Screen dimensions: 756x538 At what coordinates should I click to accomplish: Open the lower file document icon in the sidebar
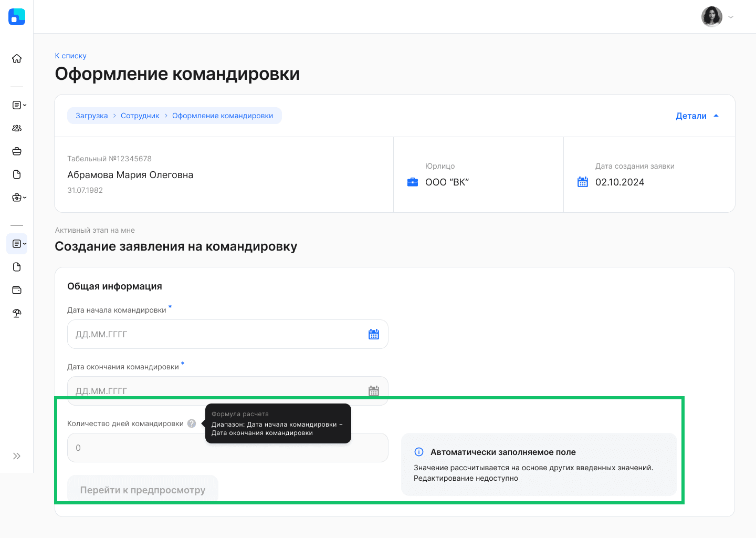(x=17, y=267)
